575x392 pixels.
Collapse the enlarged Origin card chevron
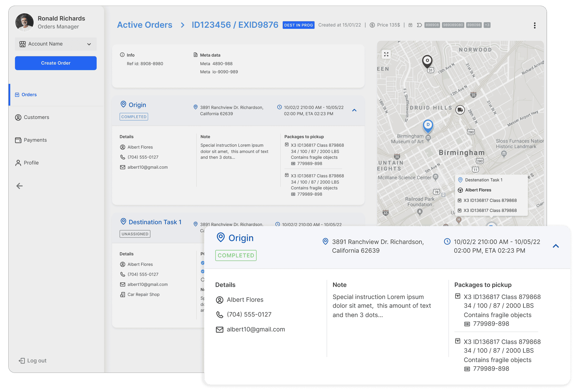tap(556, 246)
